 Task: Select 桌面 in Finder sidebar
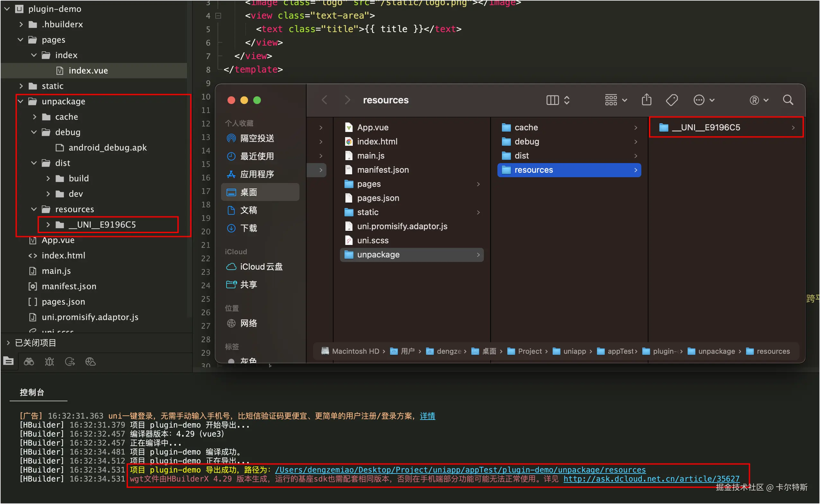pos(248,192)
